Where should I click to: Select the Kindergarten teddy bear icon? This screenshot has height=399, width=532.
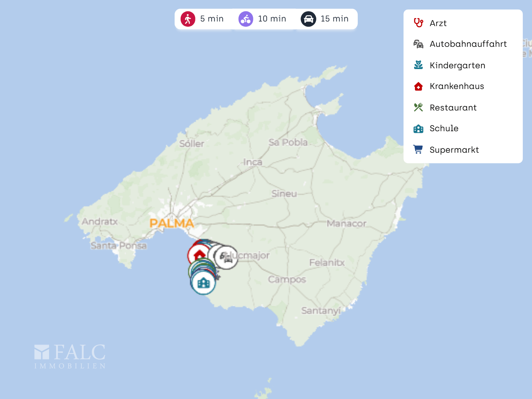[418, 65]
